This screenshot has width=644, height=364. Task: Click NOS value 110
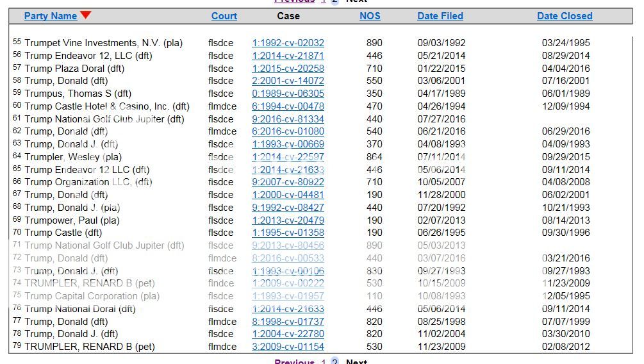374,295
